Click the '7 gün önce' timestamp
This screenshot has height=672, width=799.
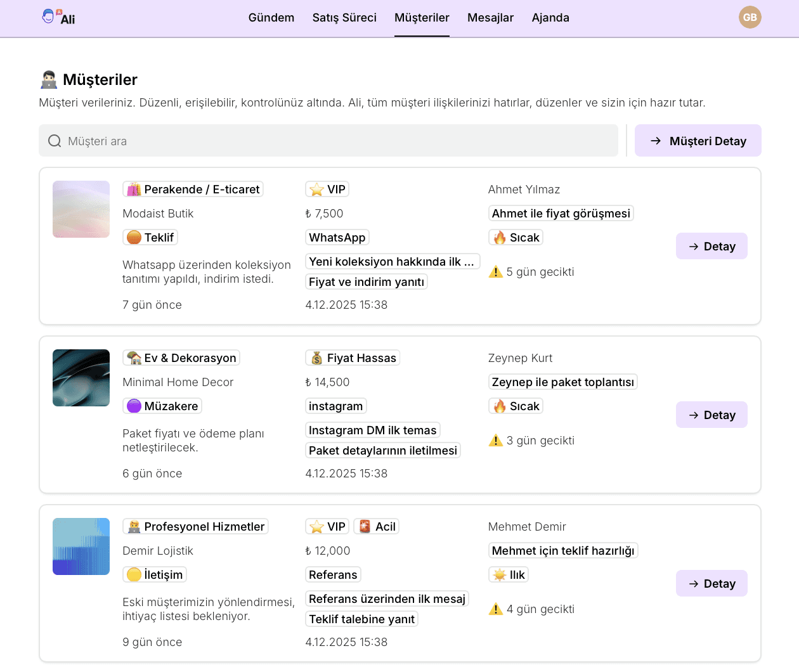(x=152, y=305)
